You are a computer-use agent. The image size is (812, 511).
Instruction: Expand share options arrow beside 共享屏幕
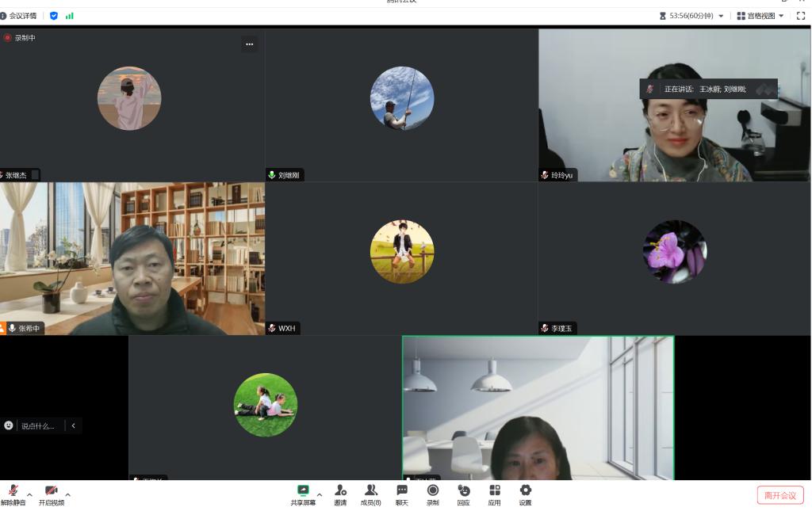point(319,495)
